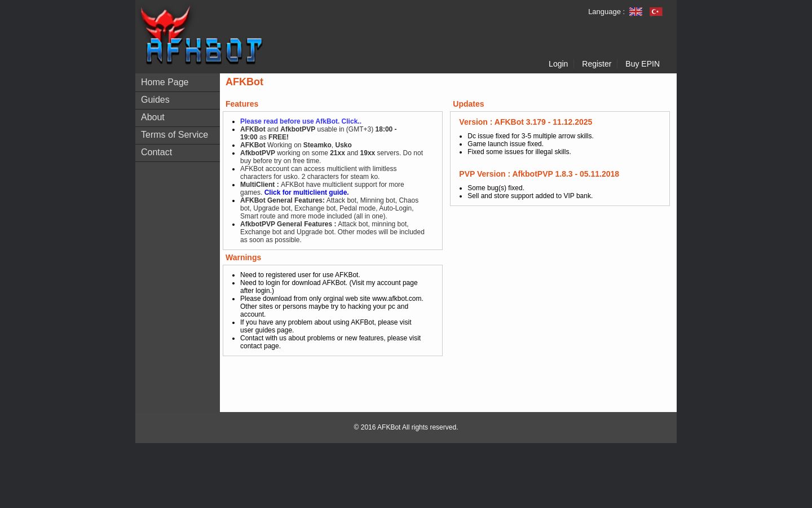Image resolution: width=812 pixels, height=508 pixels.
Task: Click the AFKBot logo to return home
Action: point(201,35)
